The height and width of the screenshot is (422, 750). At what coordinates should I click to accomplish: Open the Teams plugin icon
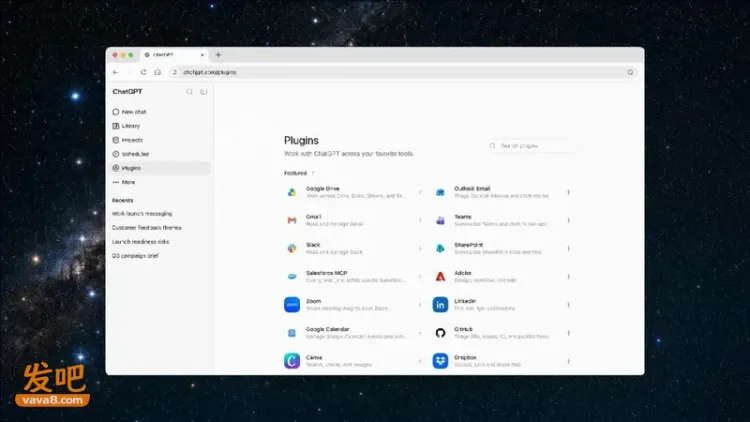440,220
